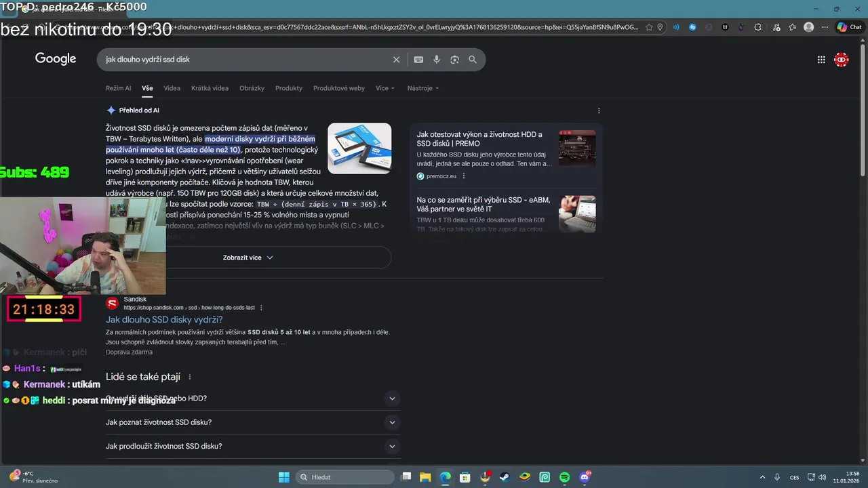Open the on-screen keyboard input tool

click(418, 60)
